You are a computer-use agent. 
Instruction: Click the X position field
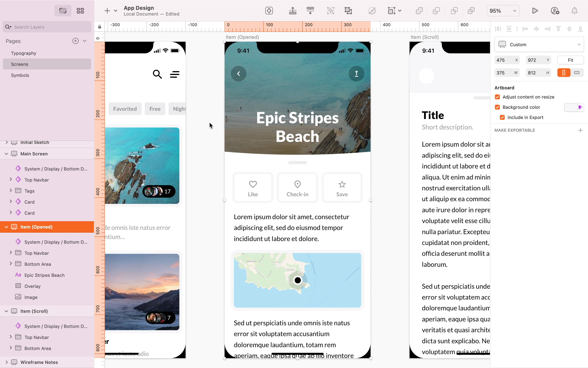click(507, 60)
